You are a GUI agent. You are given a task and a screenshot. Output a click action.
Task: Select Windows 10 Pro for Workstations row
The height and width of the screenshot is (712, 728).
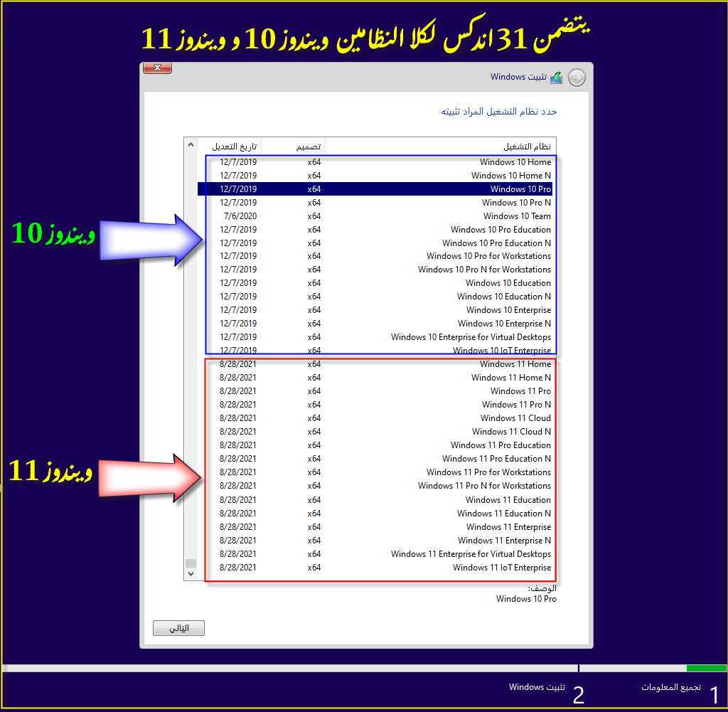pos(375,256)
